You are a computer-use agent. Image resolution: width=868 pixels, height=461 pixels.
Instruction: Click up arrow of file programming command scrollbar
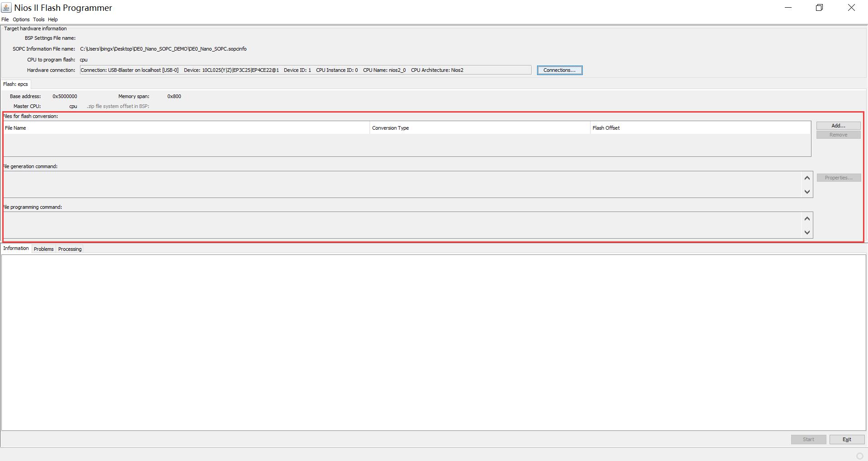[807, 218]
